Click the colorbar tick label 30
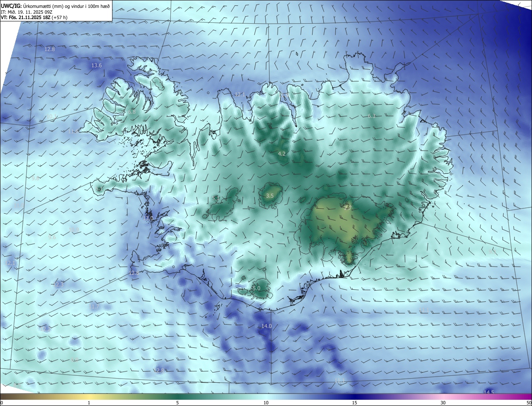 coord(443,403)
